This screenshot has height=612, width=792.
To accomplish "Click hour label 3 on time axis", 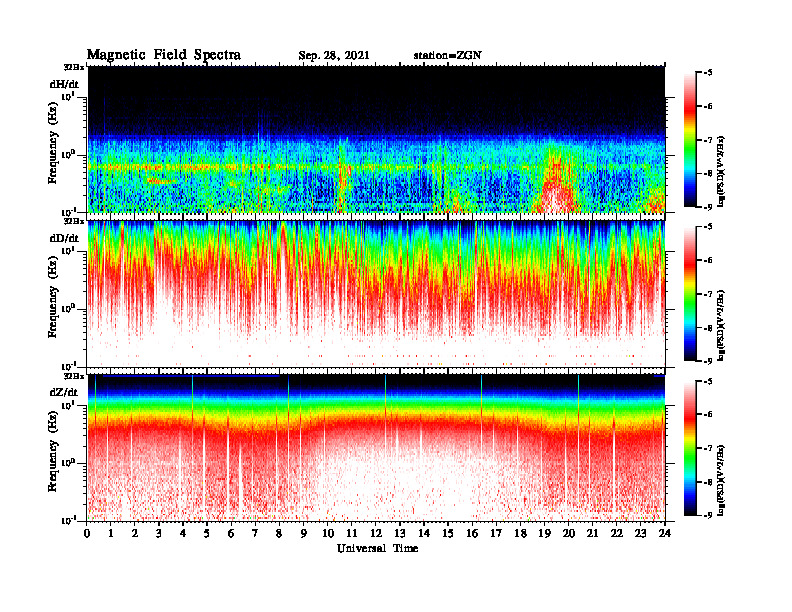I will [159, 534].
